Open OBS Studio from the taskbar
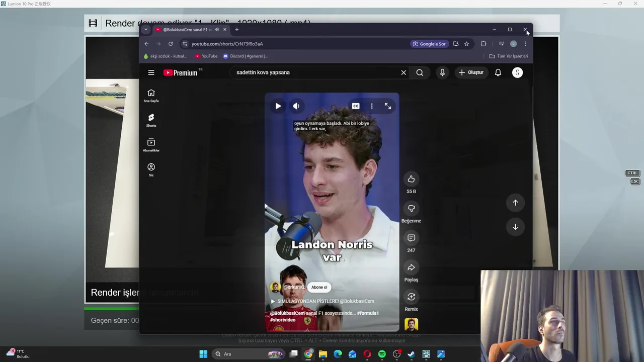Viewport: 644px width, 362px height. pyautogui.click(x=396, y=354)
